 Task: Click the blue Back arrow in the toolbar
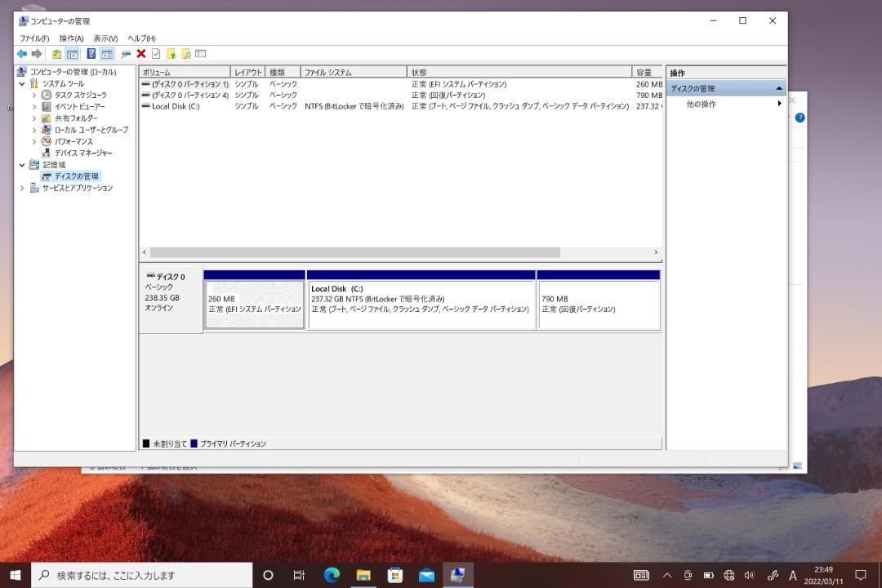[x=22, y=54]
